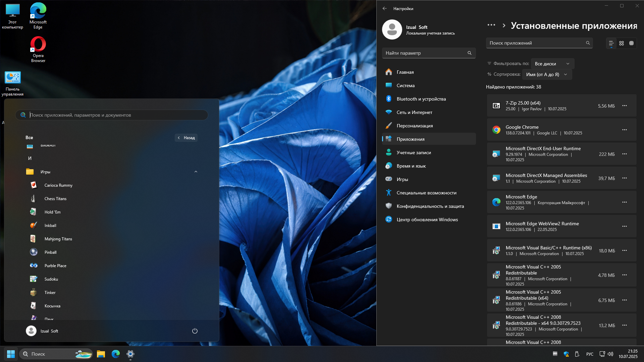Click Приложения in Settings sidebar
644x362 pixels.
[x=429, y=139]
